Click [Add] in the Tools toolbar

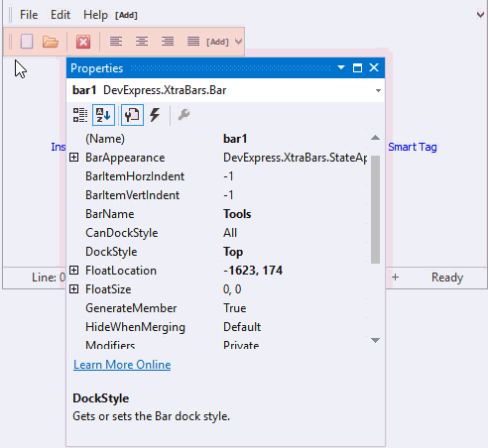[x=217, y=42]
